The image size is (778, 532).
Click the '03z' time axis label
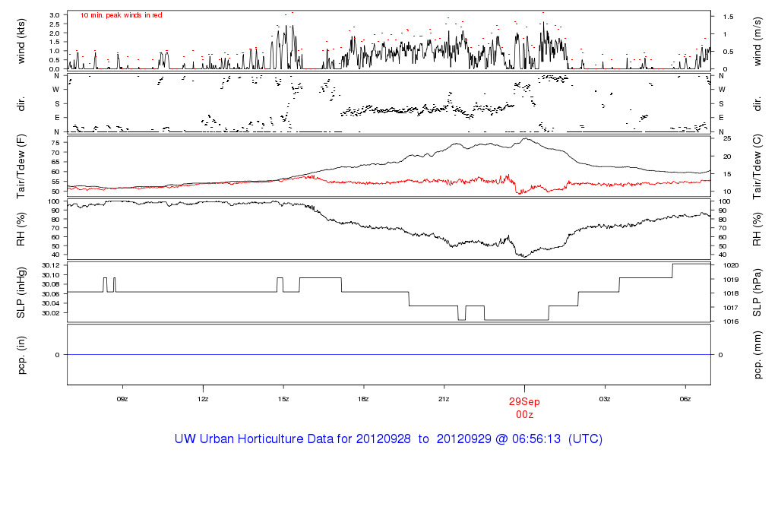[x=605, y=399]
